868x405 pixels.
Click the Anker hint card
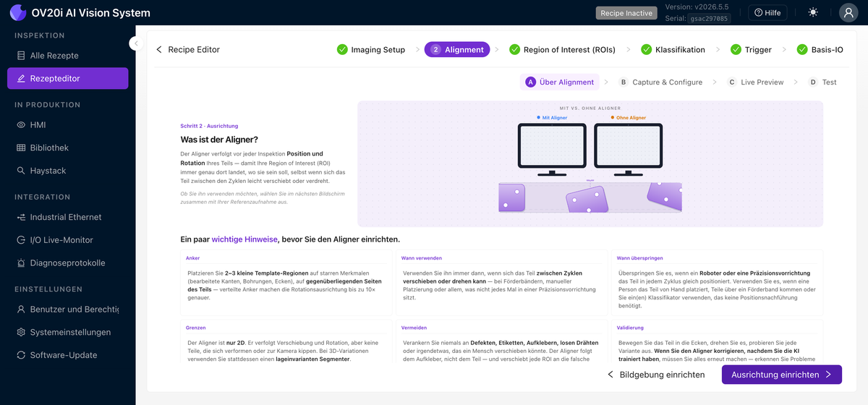[x=286, y=283]
